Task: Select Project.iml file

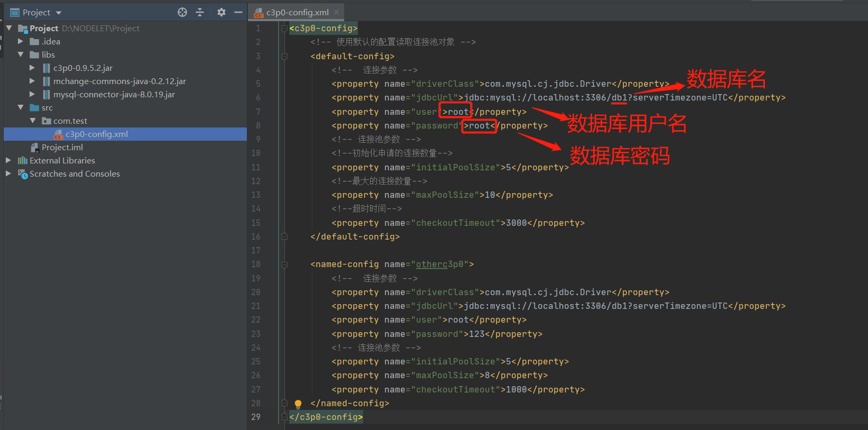Action: pos(62,147)
